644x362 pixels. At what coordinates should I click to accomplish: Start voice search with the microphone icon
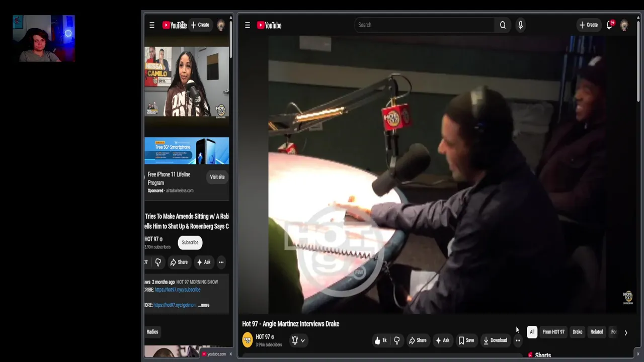[x=520, y=25]
